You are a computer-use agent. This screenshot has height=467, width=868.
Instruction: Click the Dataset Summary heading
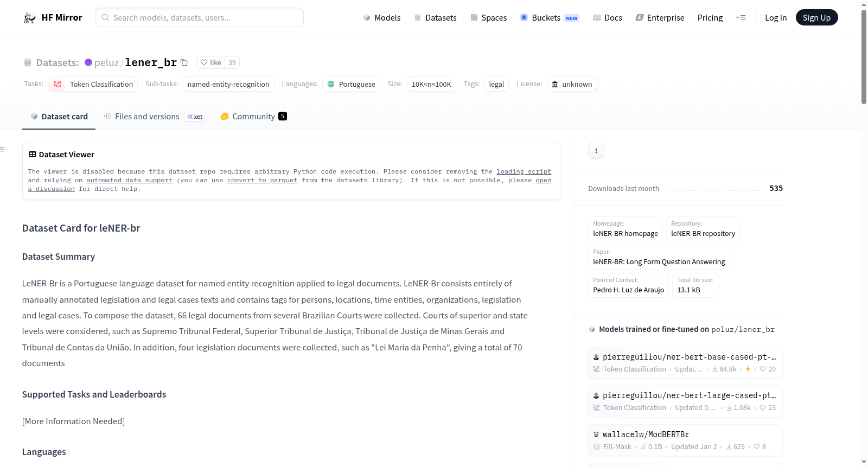[x=59, y=257]
